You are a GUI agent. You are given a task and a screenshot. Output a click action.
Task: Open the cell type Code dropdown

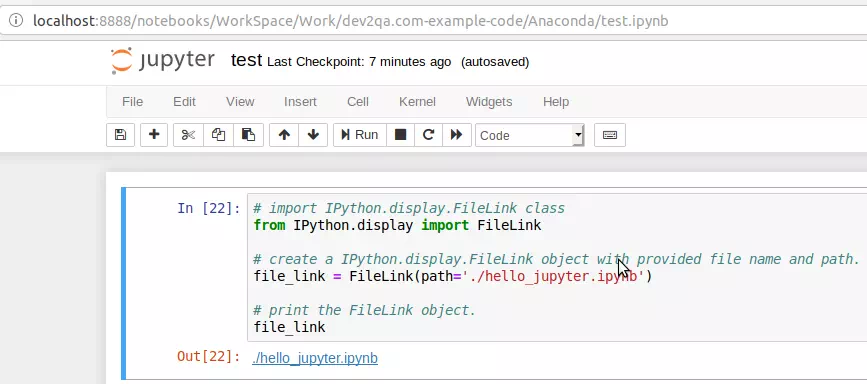[529, 135]
